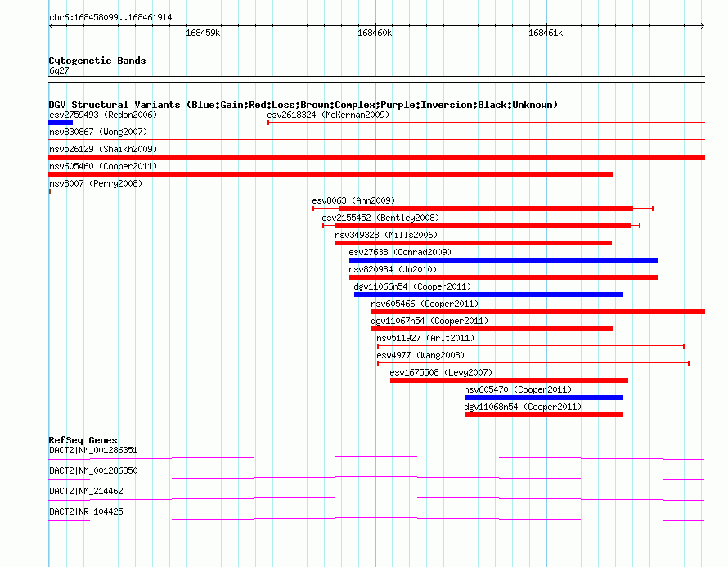
Task: Click the RefSeq Genes track title
Action: pyautogui.click(x=83, y=440)
